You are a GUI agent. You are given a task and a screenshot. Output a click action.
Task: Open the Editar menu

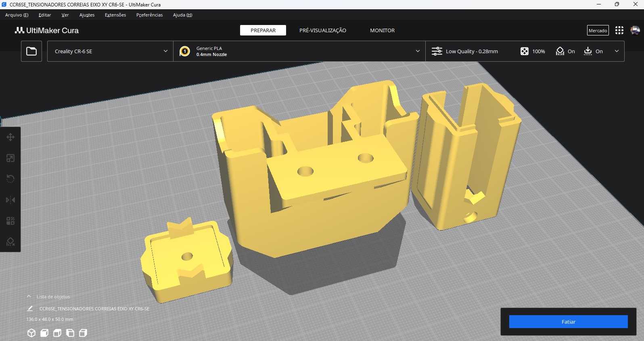pyautogui.click(x=45, y=15)
